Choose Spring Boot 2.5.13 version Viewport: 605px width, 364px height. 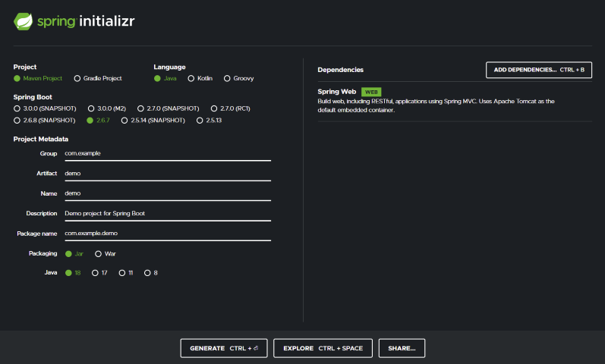pos(200,120)
